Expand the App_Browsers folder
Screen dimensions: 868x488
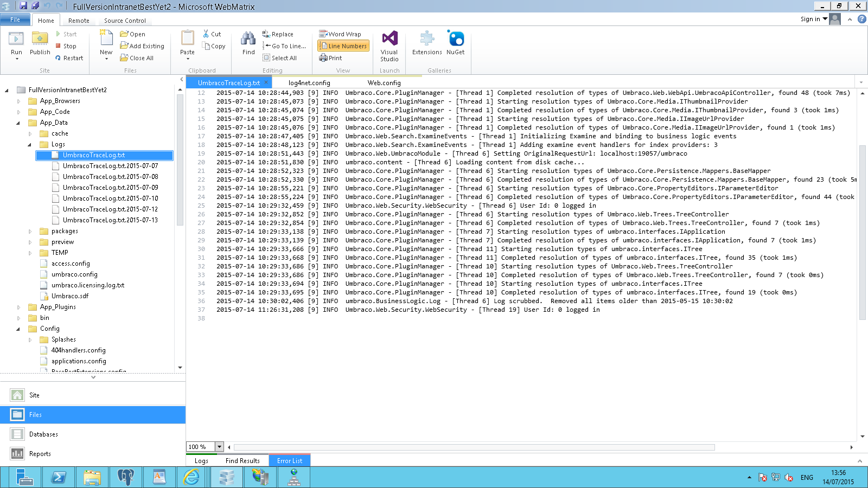(18, 101)
